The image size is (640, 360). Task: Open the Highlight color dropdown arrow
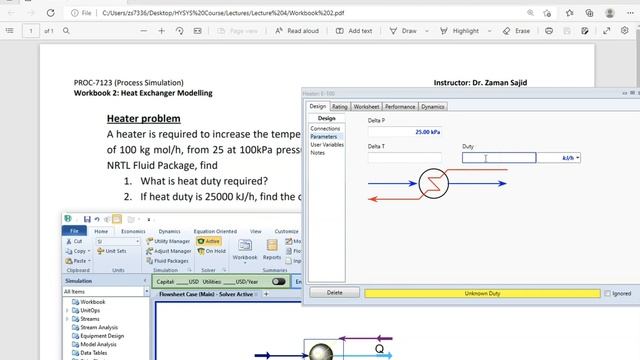click(x=489, y=31)
